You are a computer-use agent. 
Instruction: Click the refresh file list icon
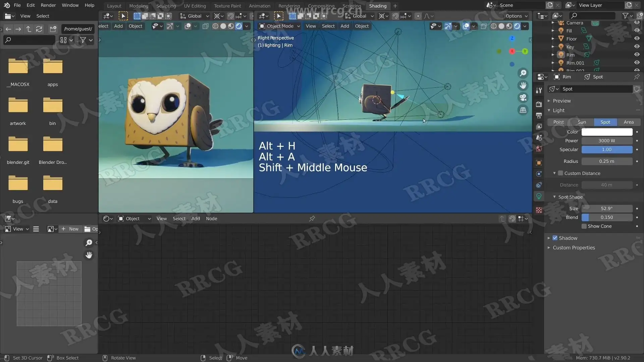coord(39,29)
